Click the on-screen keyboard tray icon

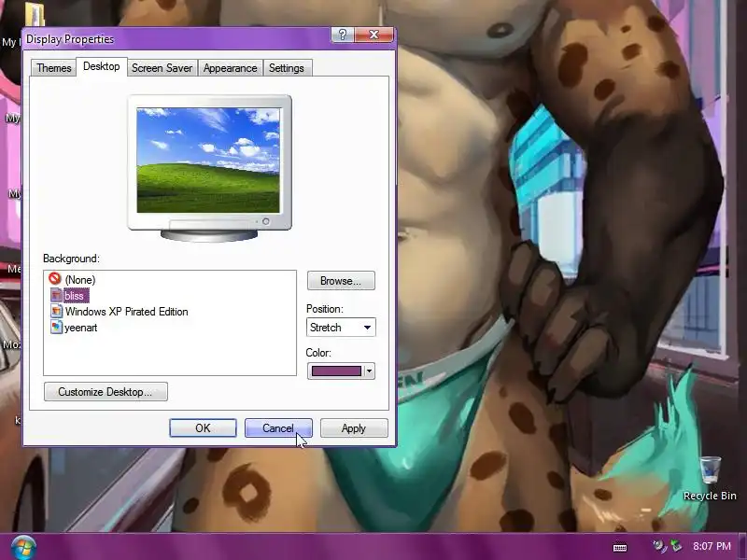(620, 547)
